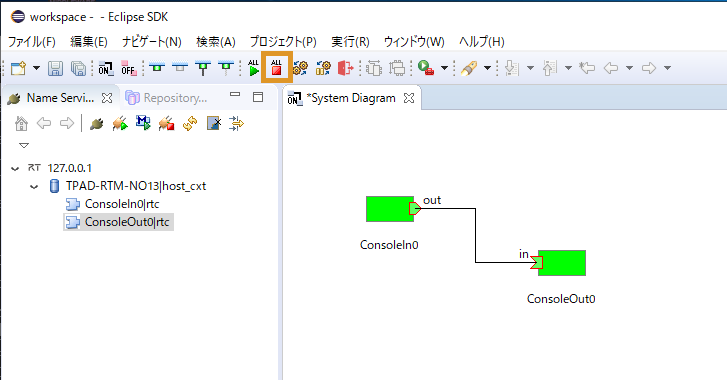This screenshot has height=380, width=727.
Task: Switch to the Repository view tab
Action: click(167, 98)
